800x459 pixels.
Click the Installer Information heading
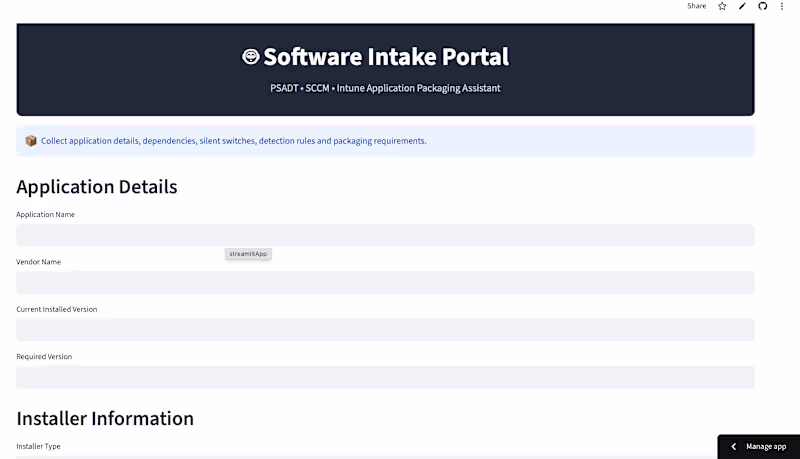coord(105,419)
